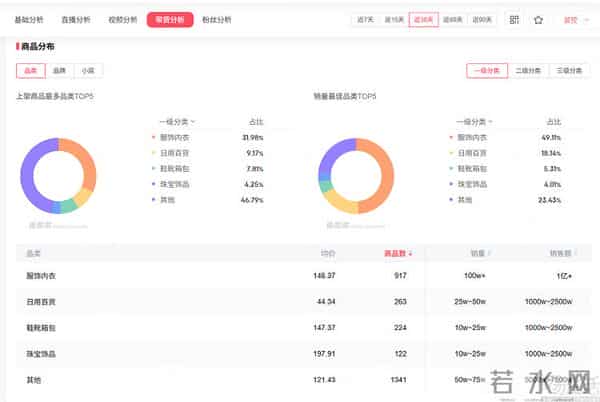Open the red-text dropdown beside the star icon
Screen dimensions: 600x402
pyautogui.click(x=576, y=20)
